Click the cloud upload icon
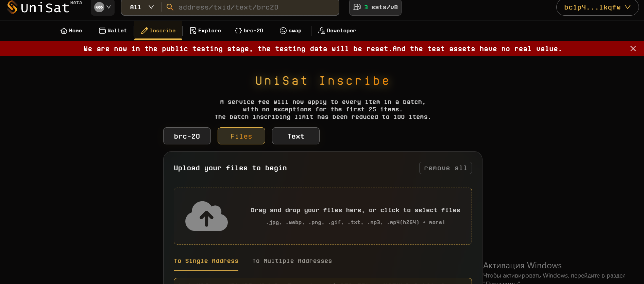Image resolution: width=644 pixels, height=284 pixels. pos(206,216)
